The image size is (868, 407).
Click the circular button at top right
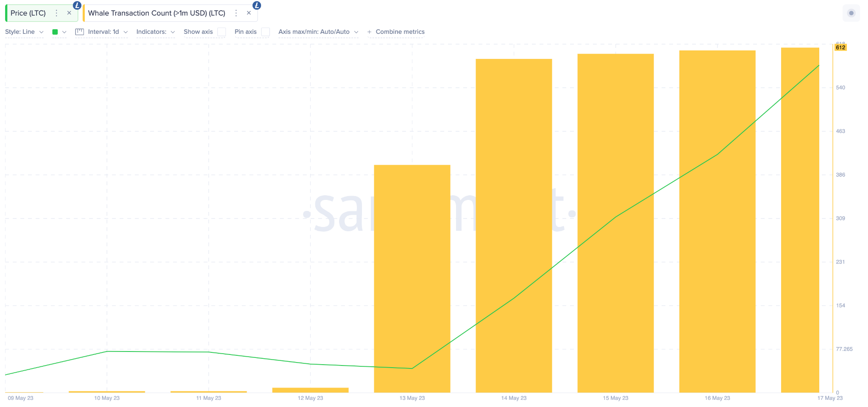(x=851, y=13)
